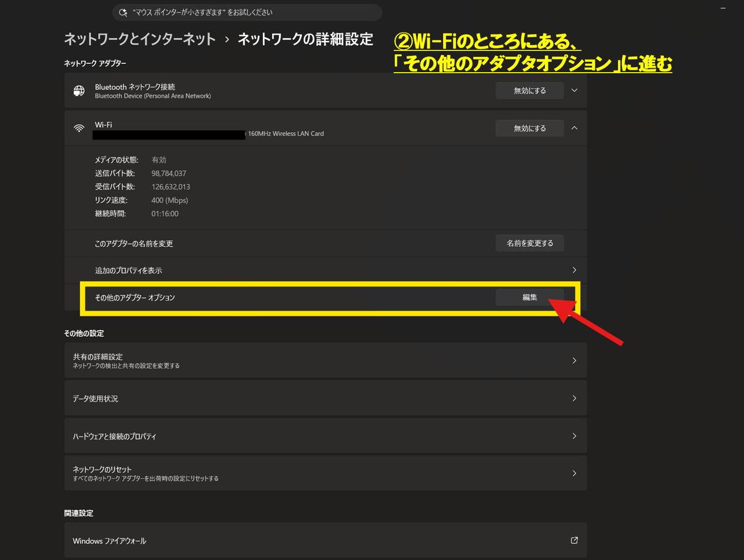744x560 pixels.
Task: Open Windows Firewall external link icon
Action: click(x=574, y=540)
